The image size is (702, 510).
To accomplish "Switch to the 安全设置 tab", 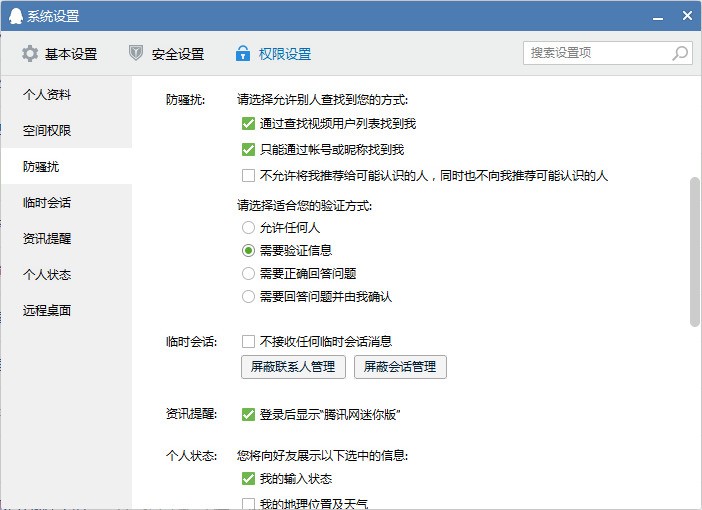I will [x=167, y=54].
